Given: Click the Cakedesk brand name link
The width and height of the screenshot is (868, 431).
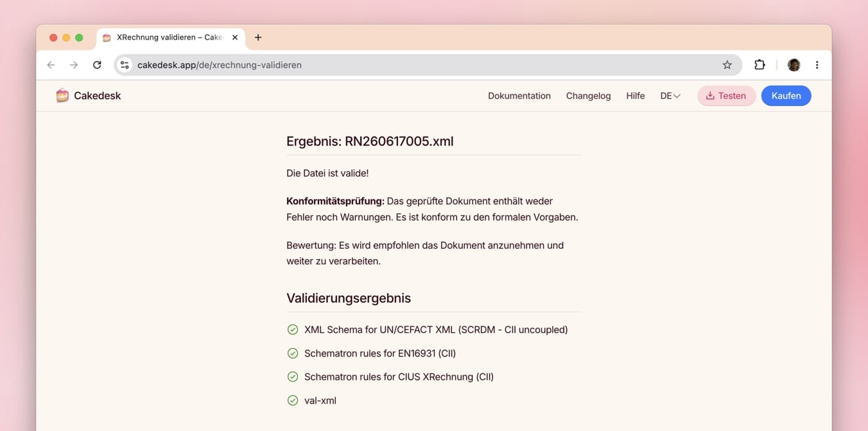Looking at the screenshot, I should click(x=97, y=96).
